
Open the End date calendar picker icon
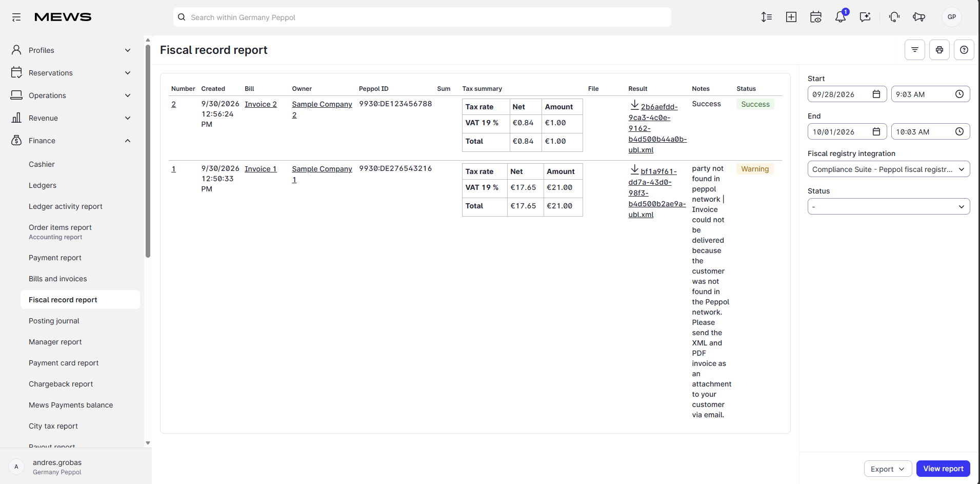point(876,131)
